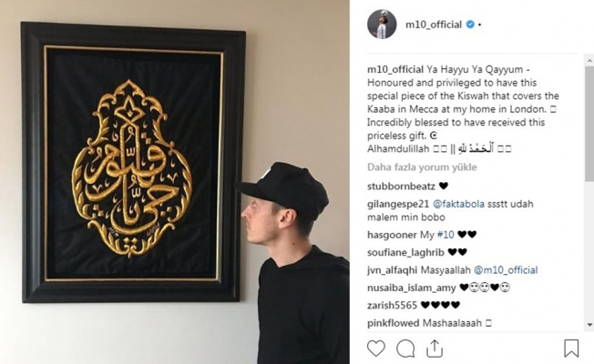Click the @faktabola mention
The width and height of the screenshot is (594, 364).
click(x=458, y=204)
